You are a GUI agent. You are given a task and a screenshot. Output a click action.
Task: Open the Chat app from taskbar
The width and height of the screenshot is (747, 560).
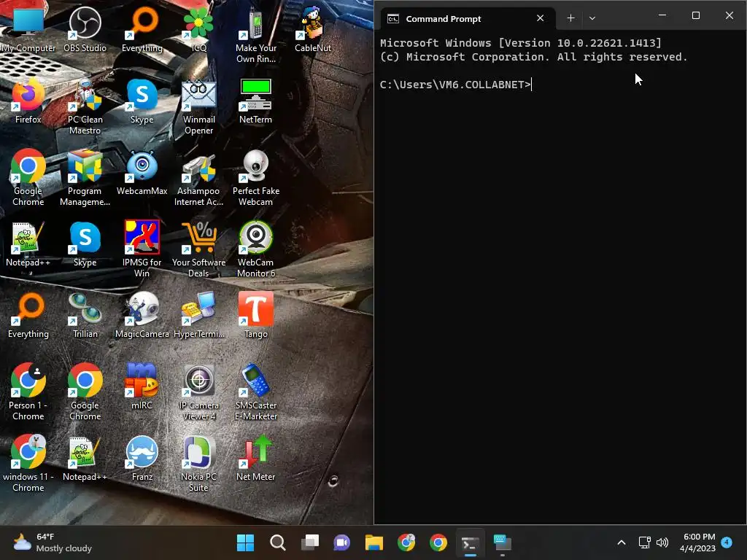341,542
